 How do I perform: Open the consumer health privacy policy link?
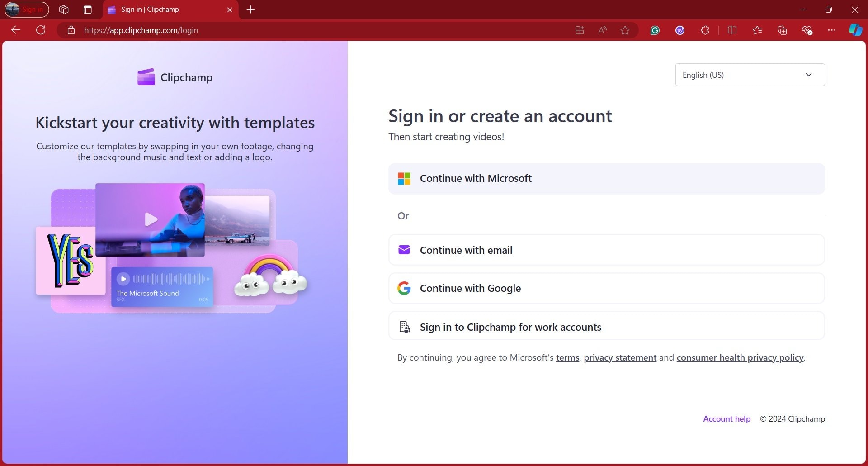740,358
